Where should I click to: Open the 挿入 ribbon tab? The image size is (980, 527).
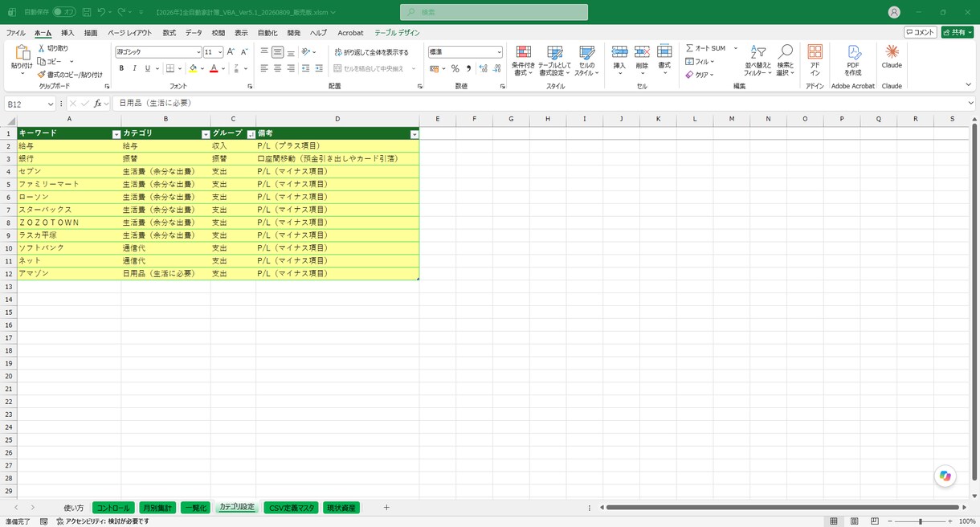[x=67, y=33]
